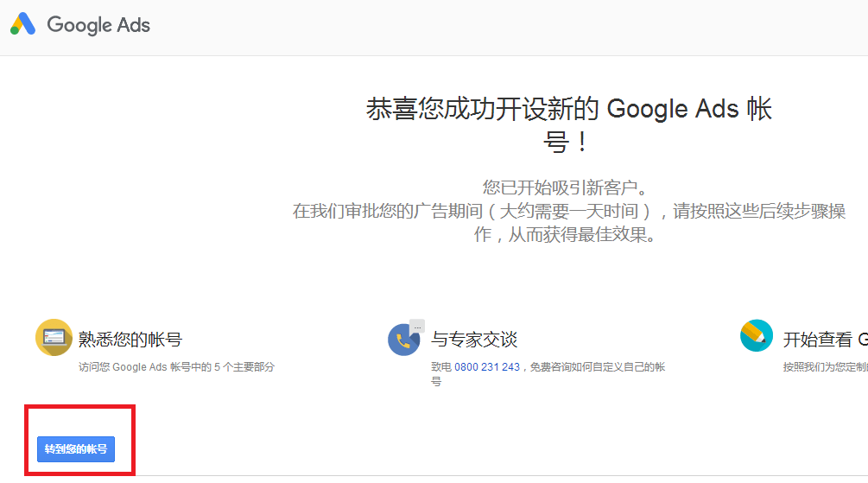This screenshot has height=483, width=868.
Task: Click the 转到您的帐号 button
Action: [x=76, y=448]
